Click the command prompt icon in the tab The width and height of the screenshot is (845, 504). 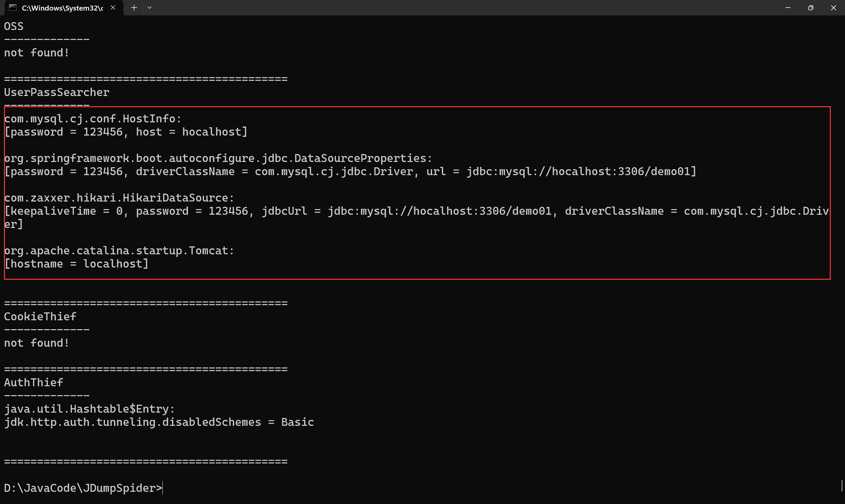[x=13, y=8]
